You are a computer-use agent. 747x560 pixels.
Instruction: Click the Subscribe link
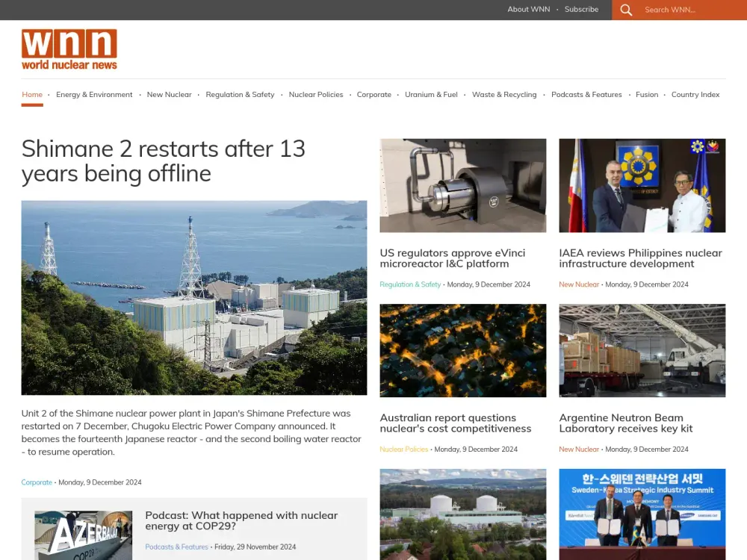coord(581,9)
